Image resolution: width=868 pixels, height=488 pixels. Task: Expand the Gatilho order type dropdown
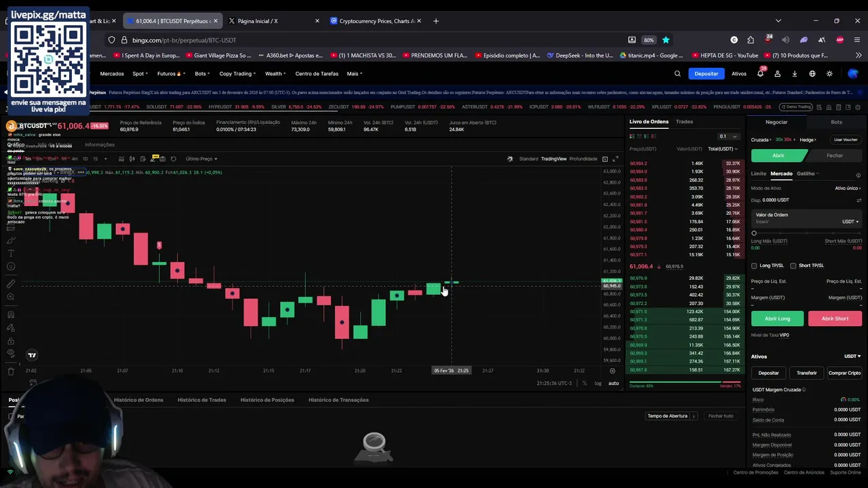pyautogui.click(x=808, y=174)
